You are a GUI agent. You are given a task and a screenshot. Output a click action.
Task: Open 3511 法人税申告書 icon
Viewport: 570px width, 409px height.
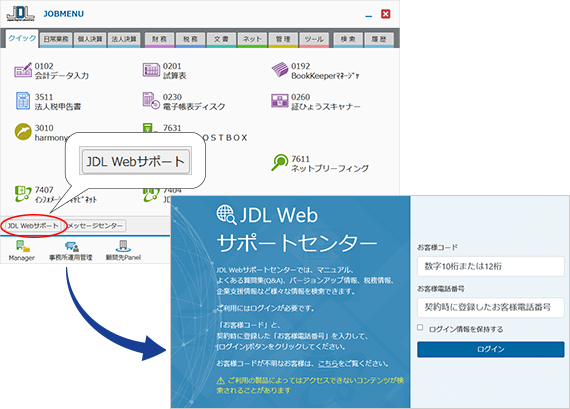[x=23, y=101]
